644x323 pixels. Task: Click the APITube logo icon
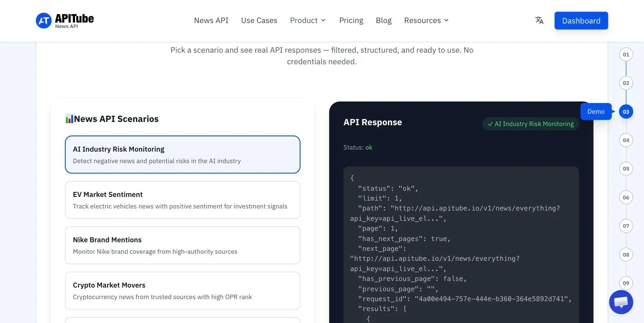[x=44, y=21]
